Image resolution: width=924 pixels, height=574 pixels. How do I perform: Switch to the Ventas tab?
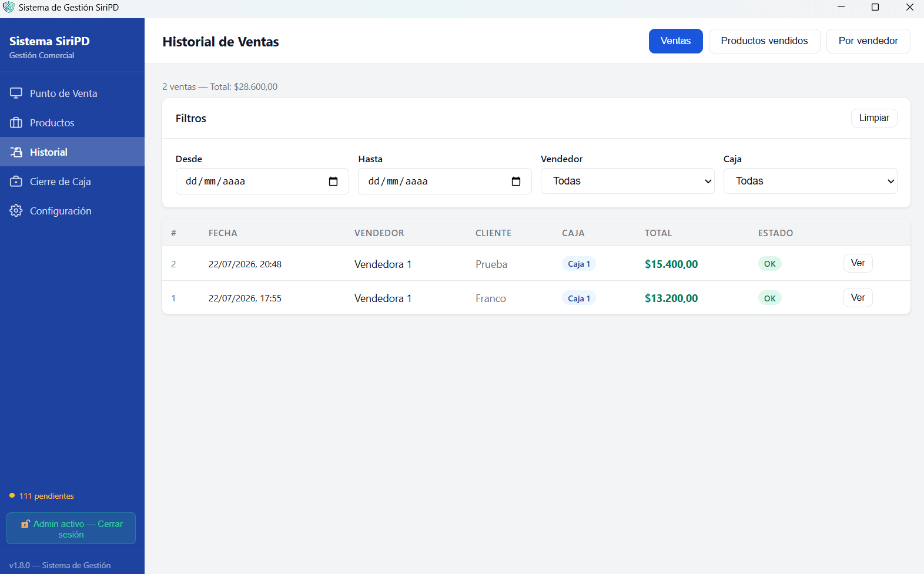pos(676,41)
